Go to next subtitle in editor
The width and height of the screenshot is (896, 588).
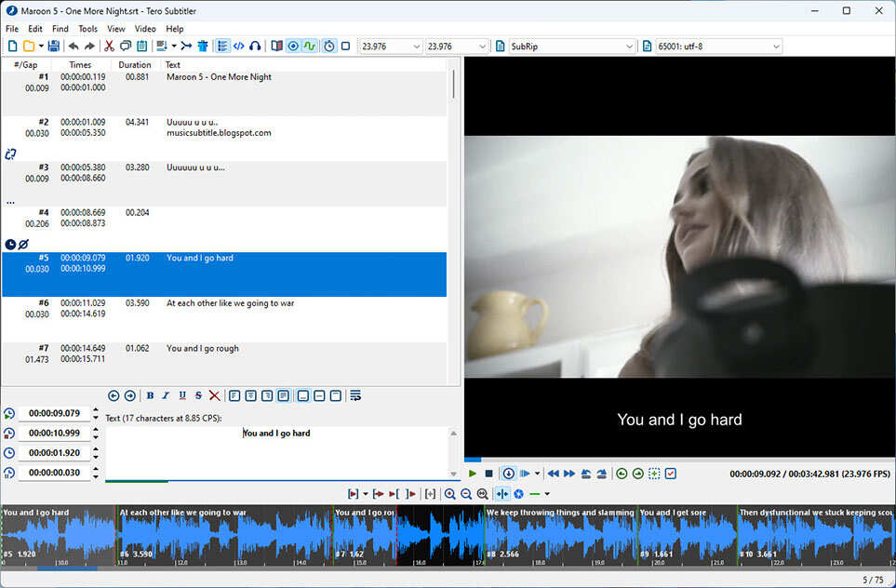pos(129,395)
